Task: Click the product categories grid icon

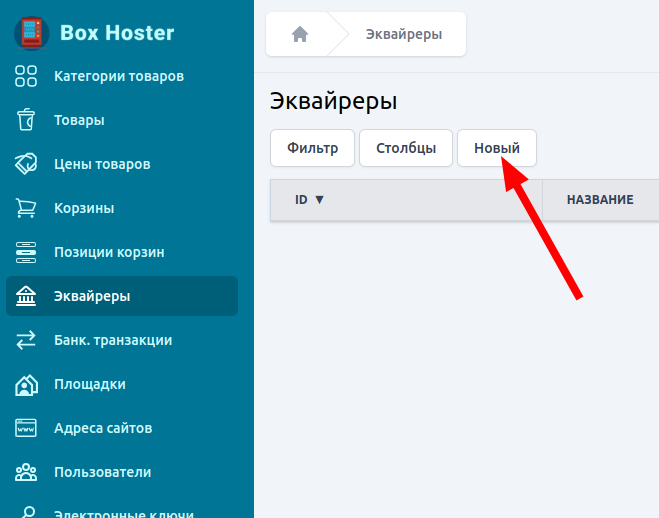Action: tap(26, 76)
